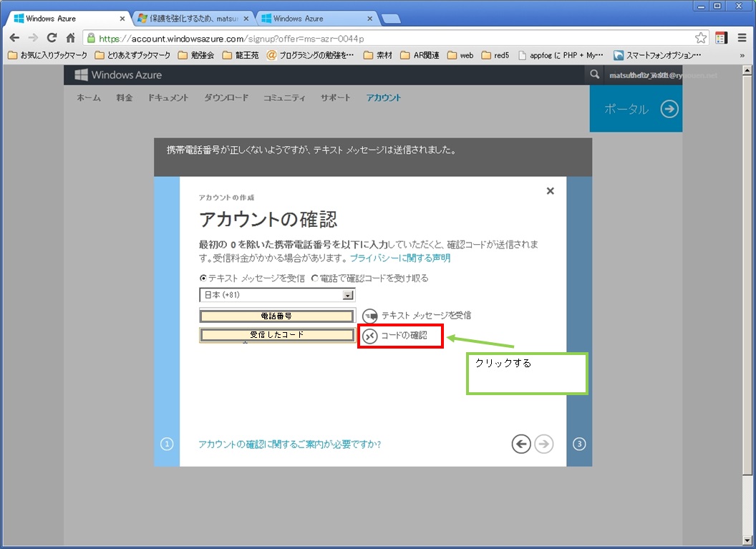Reload the page with the refresh icon
The height and width of the screenshot is (549, 756).
click(52, 38)
